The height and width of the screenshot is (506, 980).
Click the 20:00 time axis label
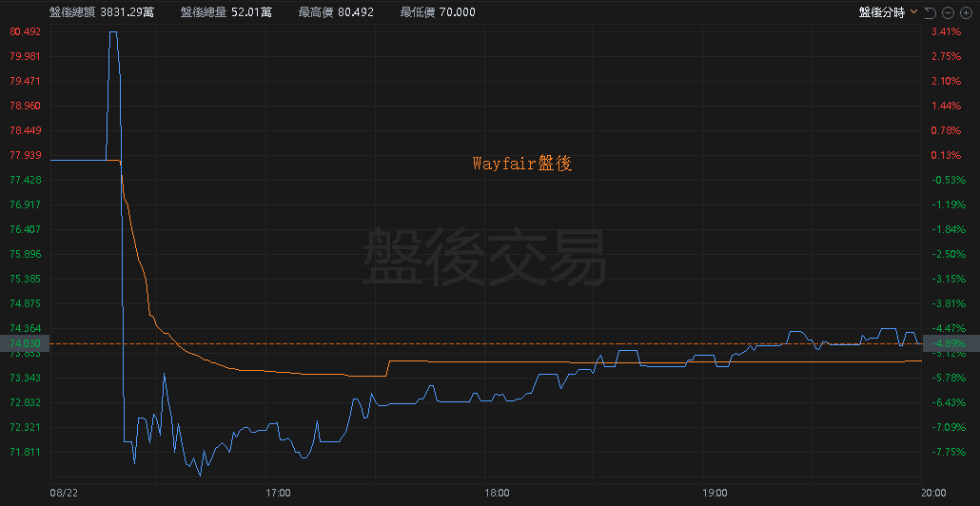pyautogui.click(x=933, y=493)
